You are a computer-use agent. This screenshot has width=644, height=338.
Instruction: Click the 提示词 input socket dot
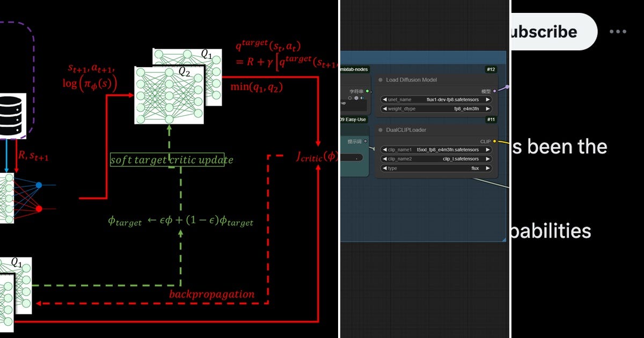click(366, 141)
